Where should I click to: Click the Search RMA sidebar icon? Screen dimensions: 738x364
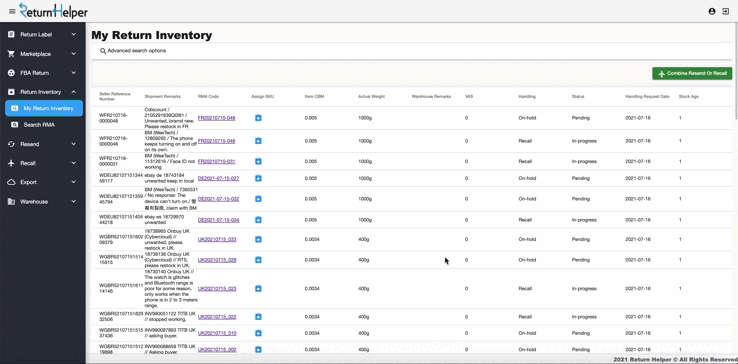(15, 125)
